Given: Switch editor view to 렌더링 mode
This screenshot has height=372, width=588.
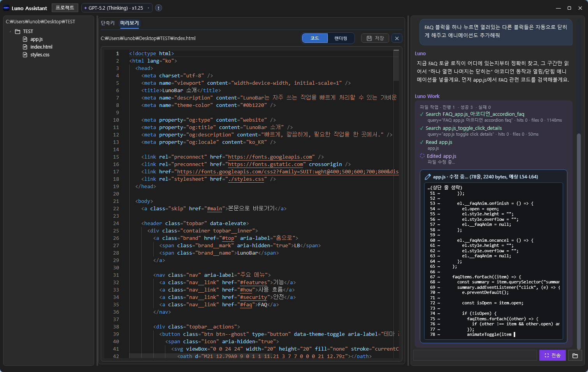Looking at the screenshot, I should tap(341, 38).
